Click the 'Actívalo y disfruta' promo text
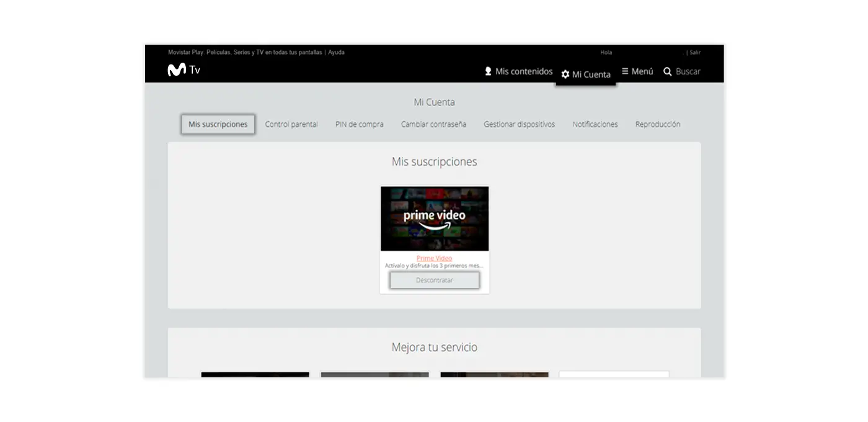Viewport: 868px width, 422px height. 435,266
